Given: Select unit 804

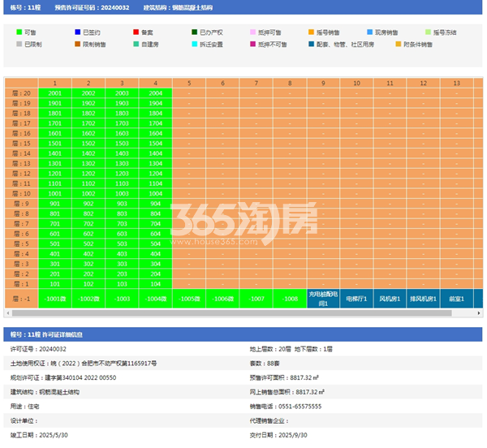Looking at the screenshot, I should point(156,213).
